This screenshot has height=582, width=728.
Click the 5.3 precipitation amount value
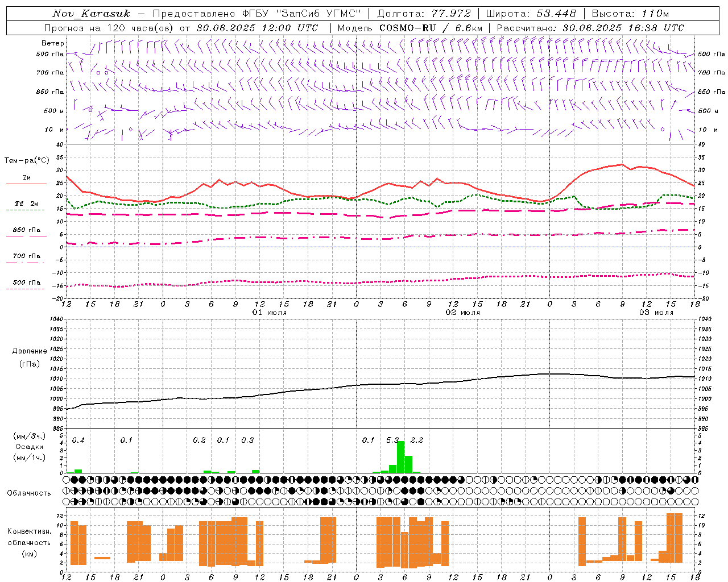click(x=392, y=440)
